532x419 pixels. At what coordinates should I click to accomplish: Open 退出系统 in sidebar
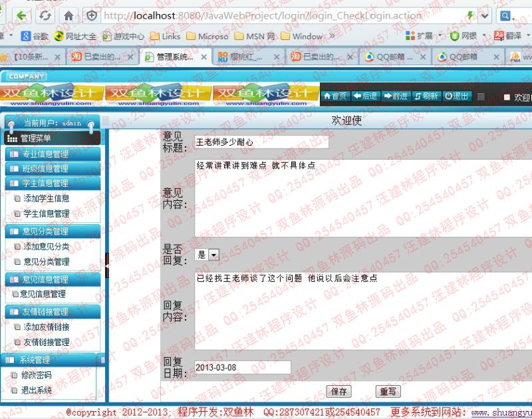(36, 390)
